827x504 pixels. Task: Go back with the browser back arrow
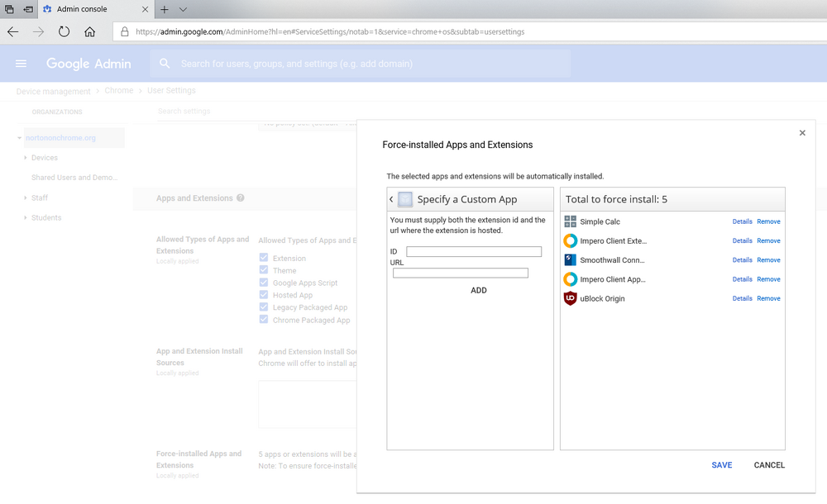pyautogui.click(x=12, y=31)
